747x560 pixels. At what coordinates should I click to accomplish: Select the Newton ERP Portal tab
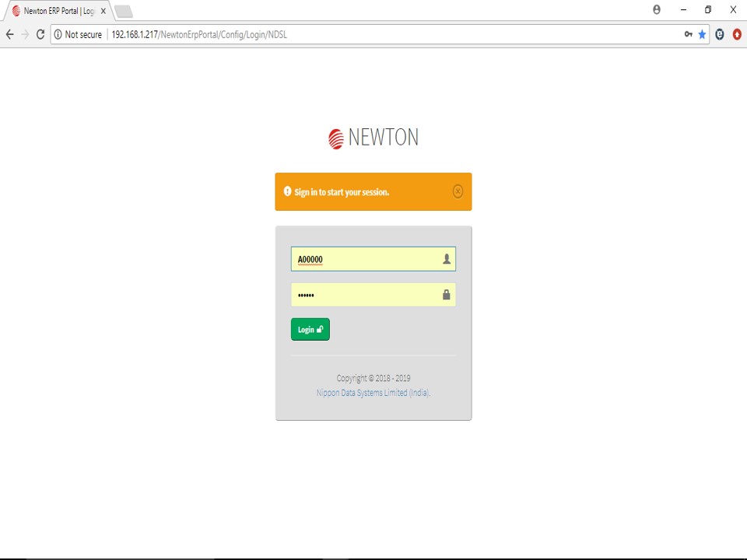coord(58,10)
